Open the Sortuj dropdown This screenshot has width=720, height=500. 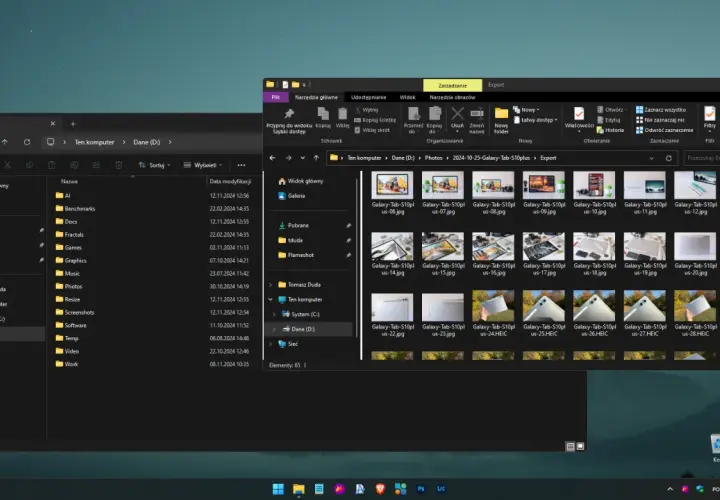(154, 165)
